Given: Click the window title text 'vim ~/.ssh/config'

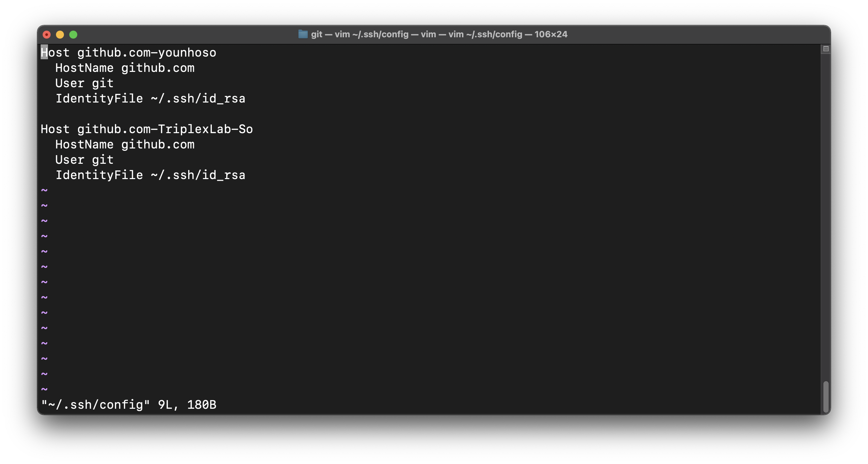Looking at the screenshot, I should pyautogui.click(x=371, y=34).
